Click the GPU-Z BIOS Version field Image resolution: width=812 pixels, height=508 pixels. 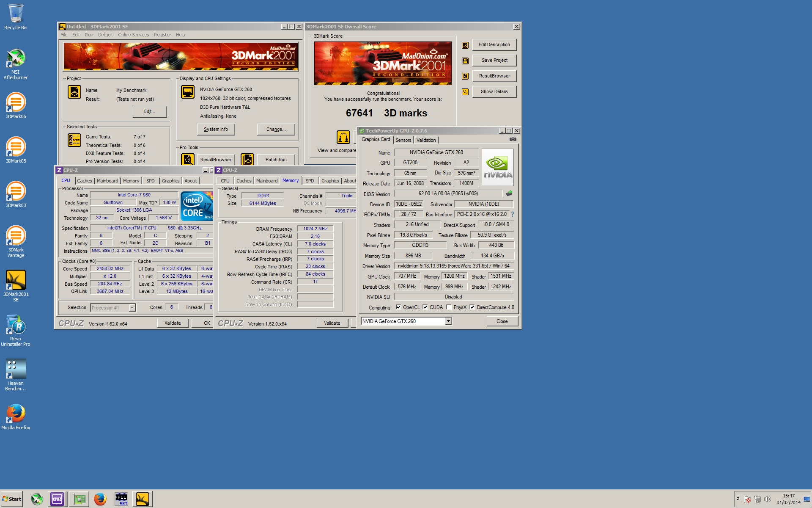pos(448,193)
